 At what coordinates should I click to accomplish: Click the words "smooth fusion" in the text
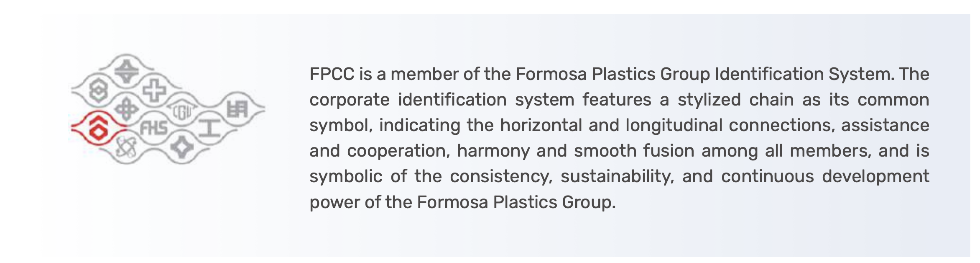(x=634, y=151)
